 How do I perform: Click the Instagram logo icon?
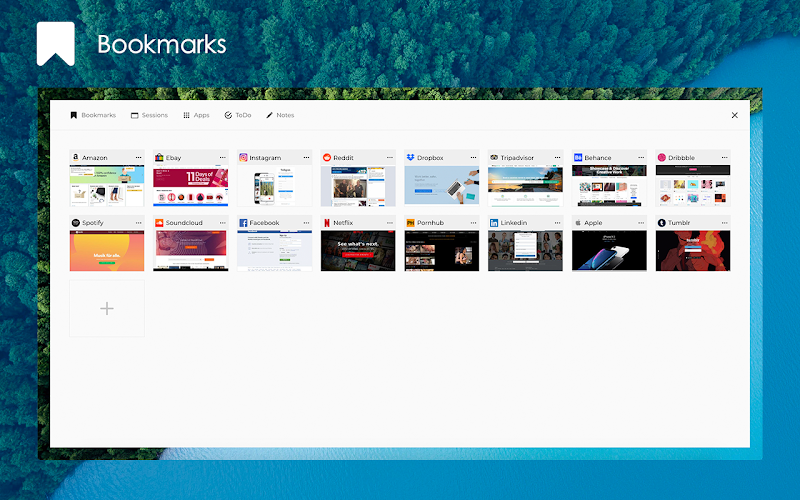[x=243, y=158]
